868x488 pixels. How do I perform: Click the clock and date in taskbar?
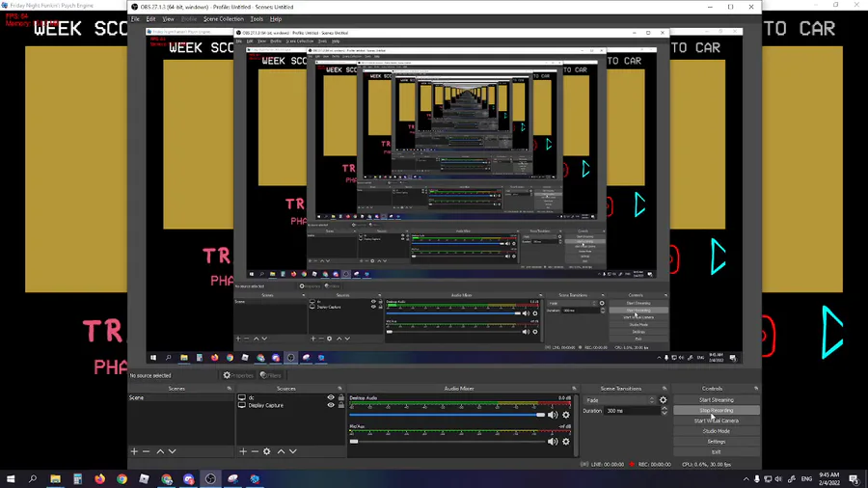(x=828, y=479)
